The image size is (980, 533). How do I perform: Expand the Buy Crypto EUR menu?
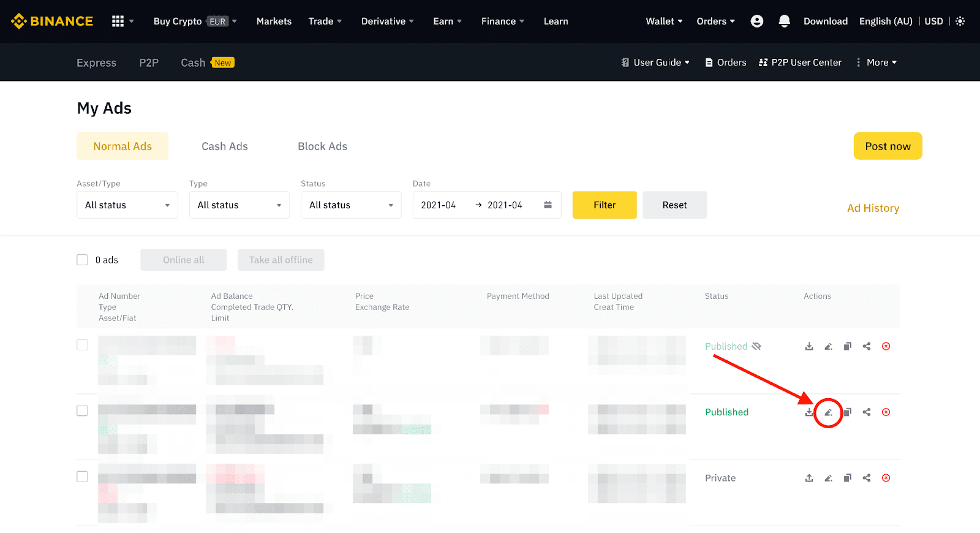click(x=195, y=21)
